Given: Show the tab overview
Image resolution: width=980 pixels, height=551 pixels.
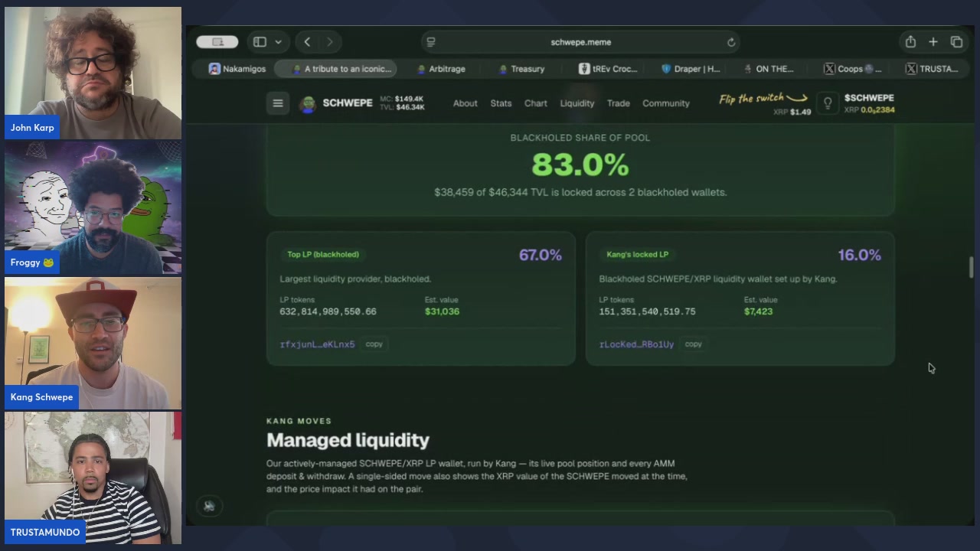Looking at the screenshot, I should tap(956, 42).
